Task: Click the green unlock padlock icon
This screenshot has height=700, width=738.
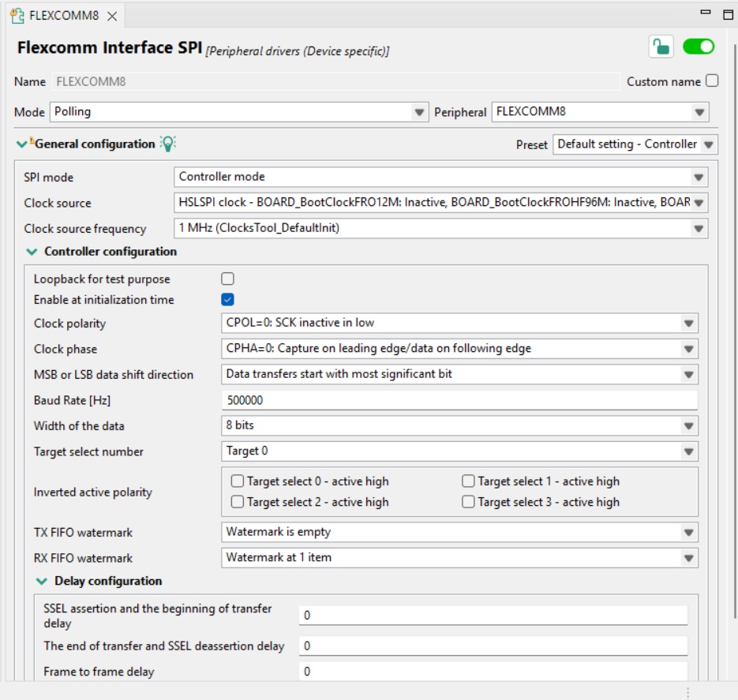Action: point(661,47)
